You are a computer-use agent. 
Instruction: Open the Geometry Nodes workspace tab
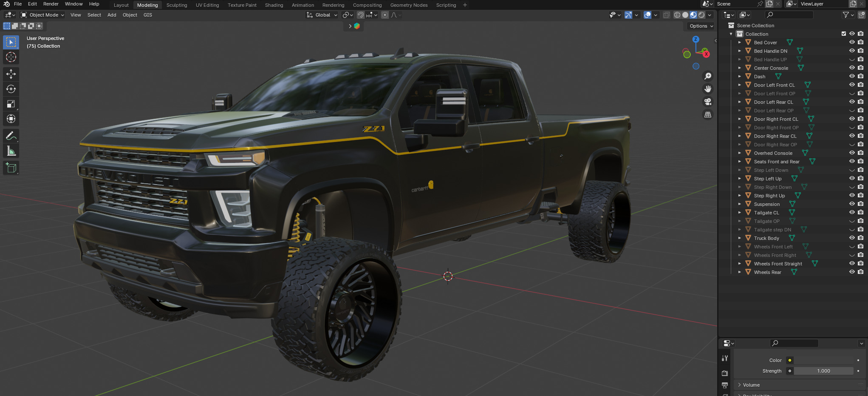tap(409, 5)
